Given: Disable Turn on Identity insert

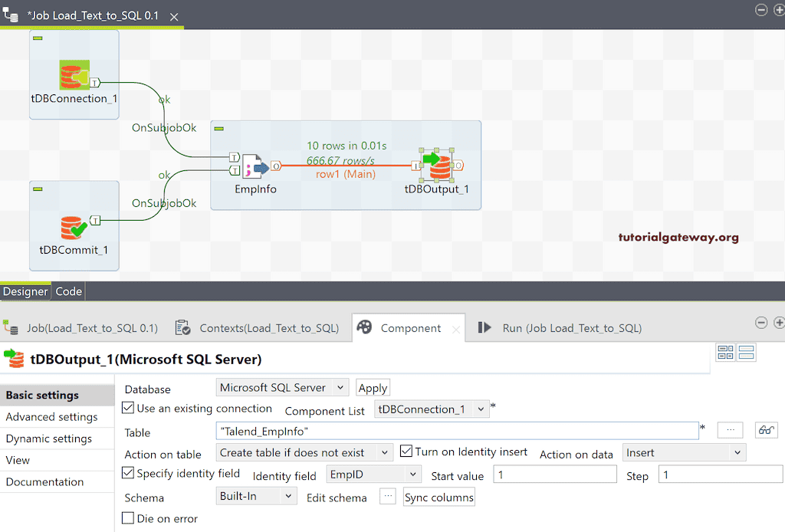Looking at the screenshot, I should tap(406, 452).
